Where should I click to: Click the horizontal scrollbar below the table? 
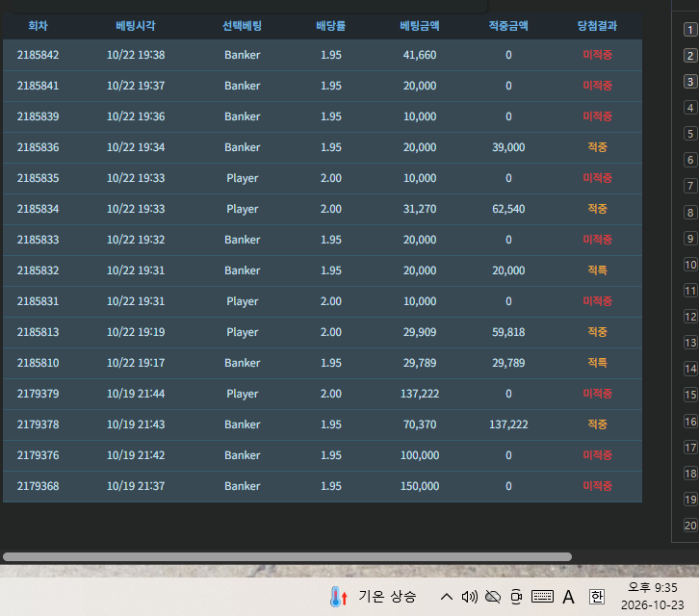point(287,556)
